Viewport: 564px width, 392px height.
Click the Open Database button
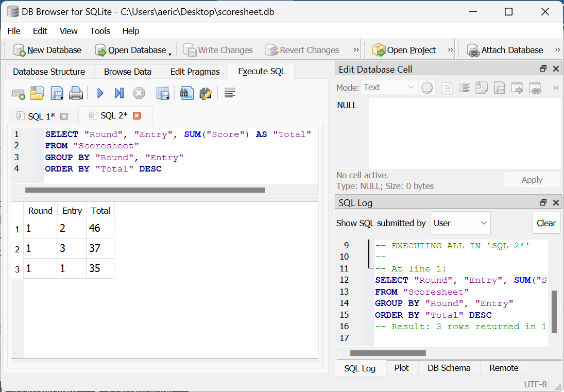132,50
